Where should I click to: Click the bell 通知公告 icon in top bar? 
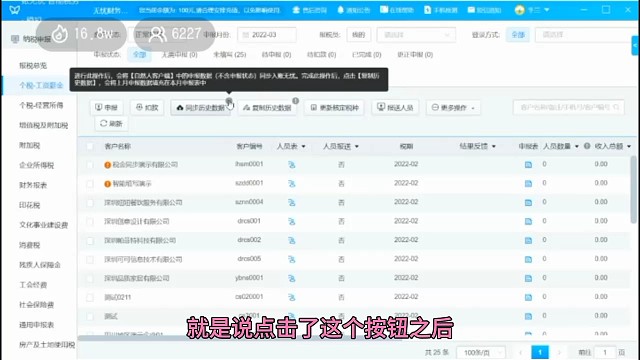click(x=341, y=10)
